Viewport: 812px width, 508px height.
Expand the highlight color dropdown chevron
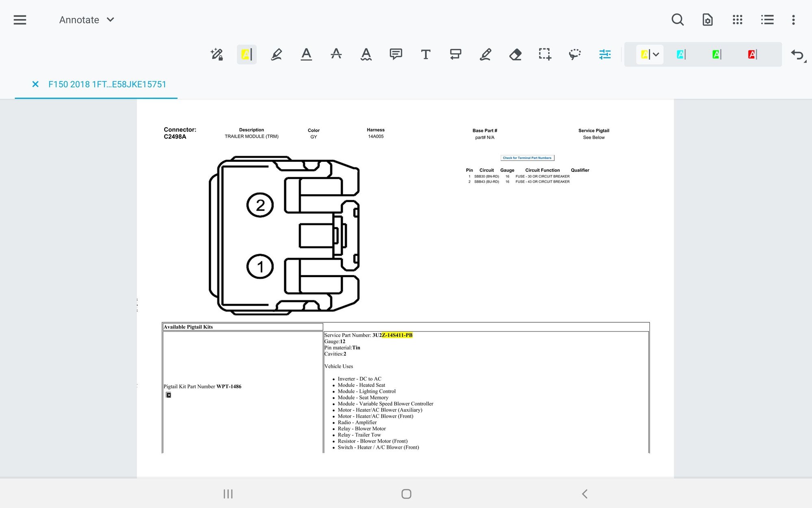coord(656,54)
